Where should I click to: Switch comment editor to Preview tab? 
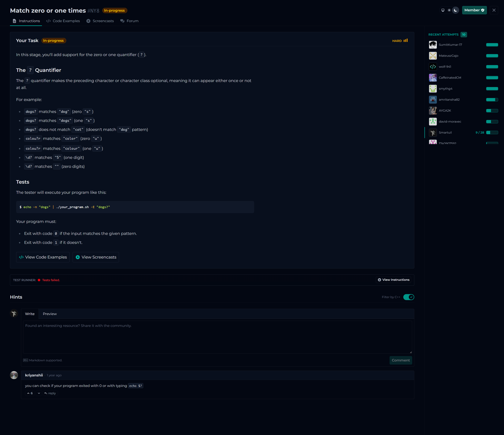(x=50, y=314)
